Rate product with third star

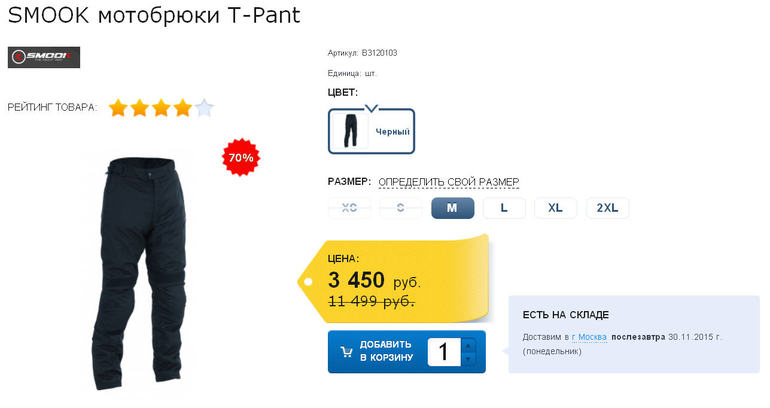click(x=161, y=108)
